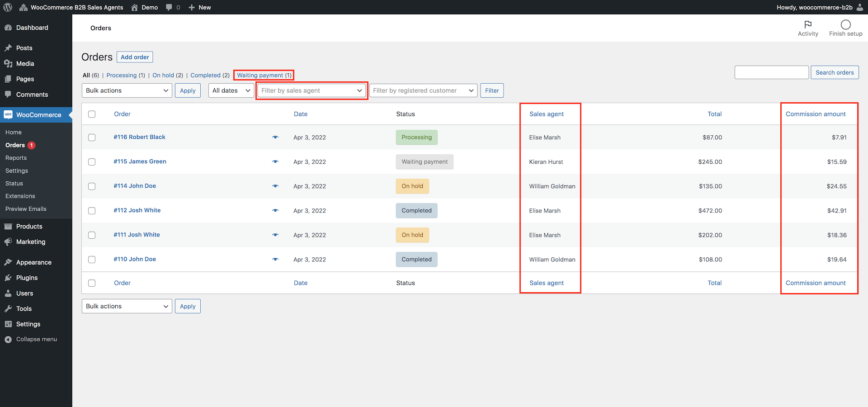Focus the search orders text field
This screenshot has width=868, height=407.
pos(772,72)
